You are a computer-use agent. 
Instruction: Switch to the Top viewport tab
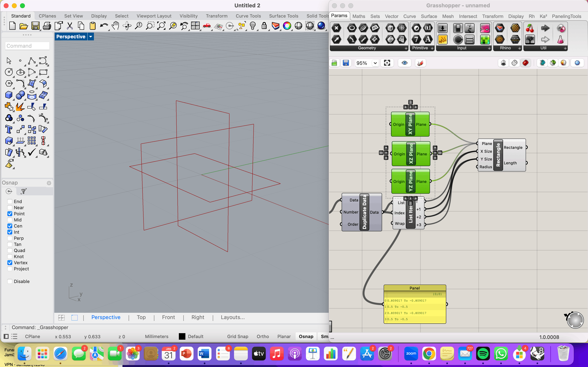click(141, 317)
